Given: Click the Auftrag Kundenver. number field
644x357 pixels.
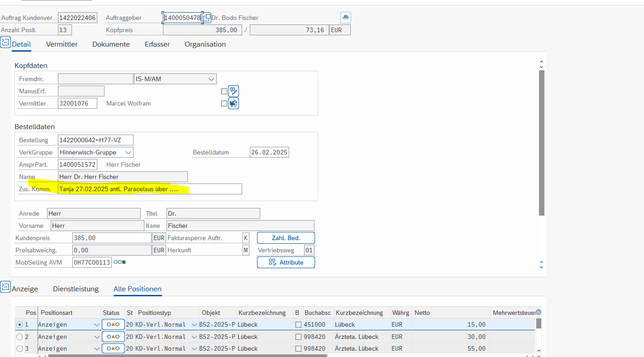Looking at the screenshot, I should click(77, 18).
